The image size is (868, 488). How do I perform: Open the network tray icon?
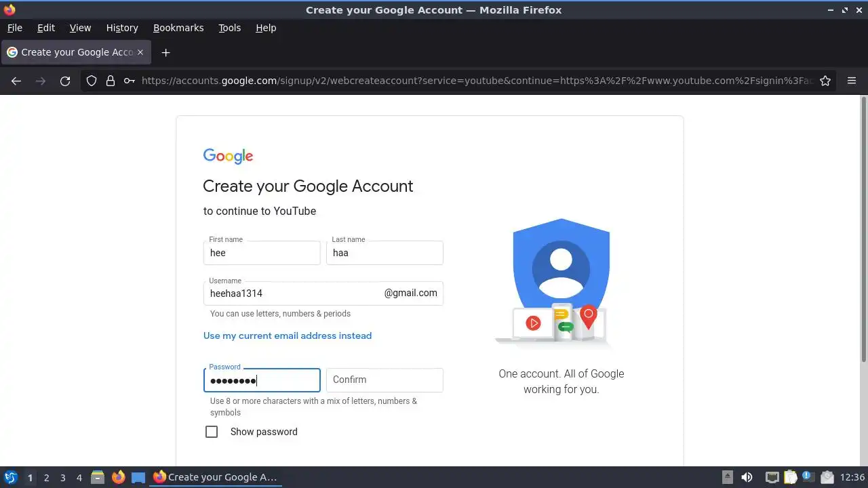pyautogui.click(x=772, y=477)
